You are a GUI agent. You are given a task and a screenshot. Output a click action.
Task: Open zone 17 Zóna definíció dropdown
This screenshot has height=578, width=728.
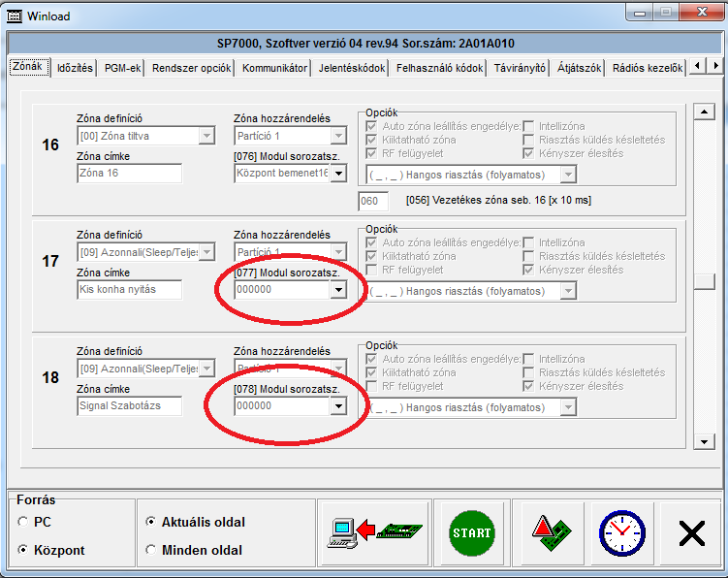pos(206,252)
